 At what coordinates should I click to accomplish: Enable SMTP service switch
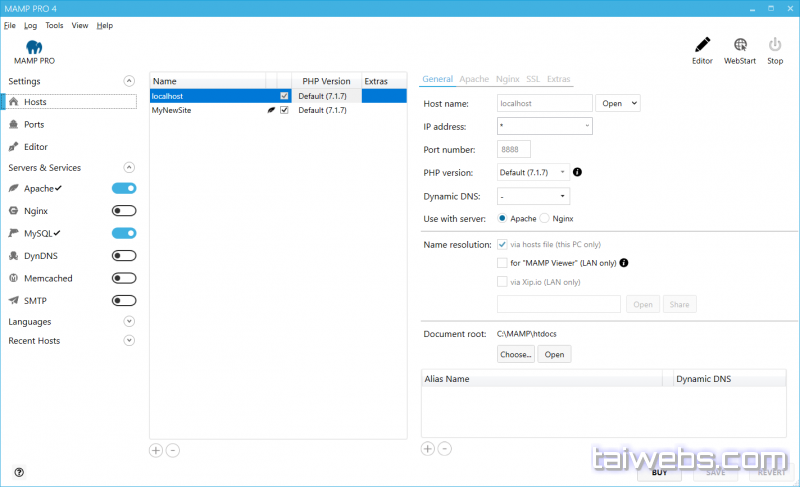pos(124,300)
